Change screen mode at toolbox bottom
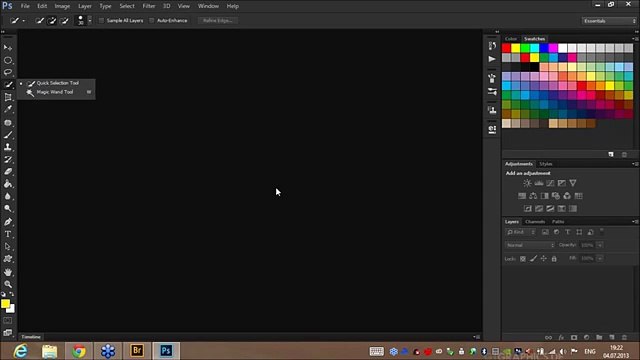 [8, 333]
